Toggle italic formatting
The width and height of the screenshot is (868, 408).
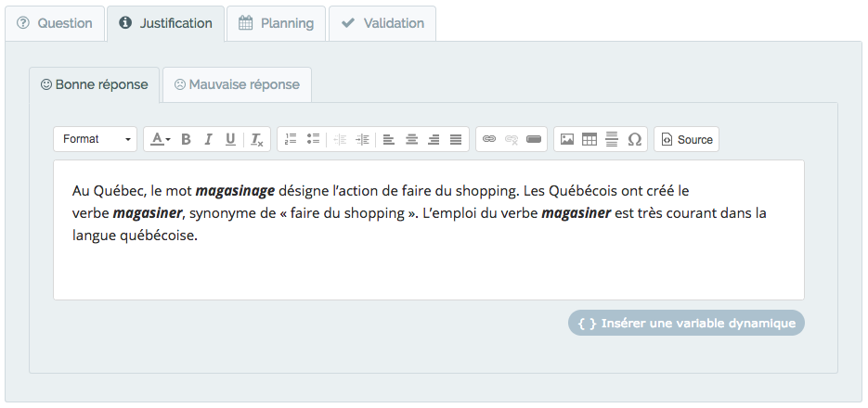[208, 139]
